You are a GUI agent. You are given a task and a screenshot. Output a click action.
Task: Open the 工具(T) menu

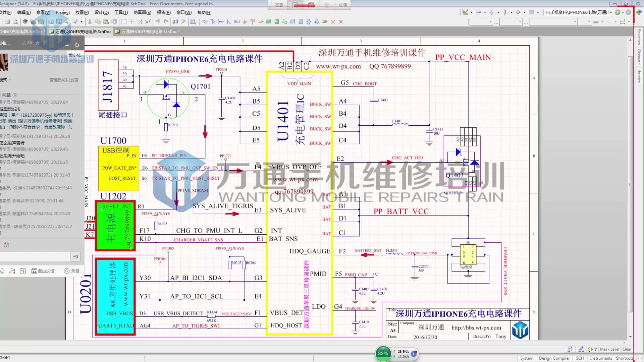121,12
